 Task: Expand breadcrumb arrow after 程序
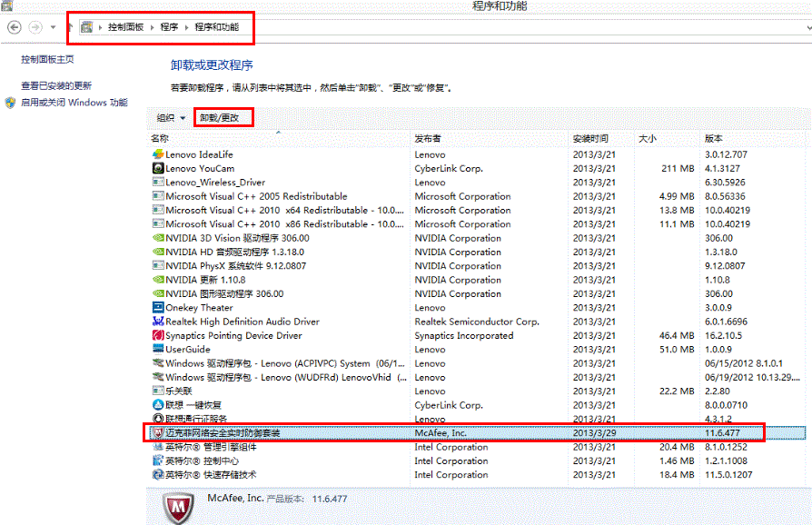coord(186,27)
